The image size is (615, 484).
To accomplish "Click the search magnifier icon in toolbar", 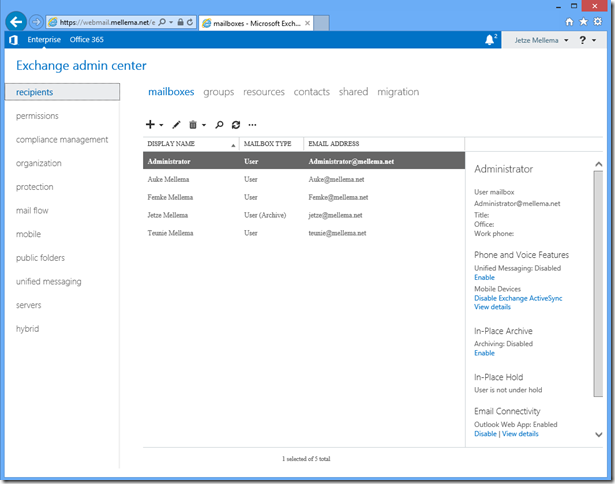I will tap(219, 125).
